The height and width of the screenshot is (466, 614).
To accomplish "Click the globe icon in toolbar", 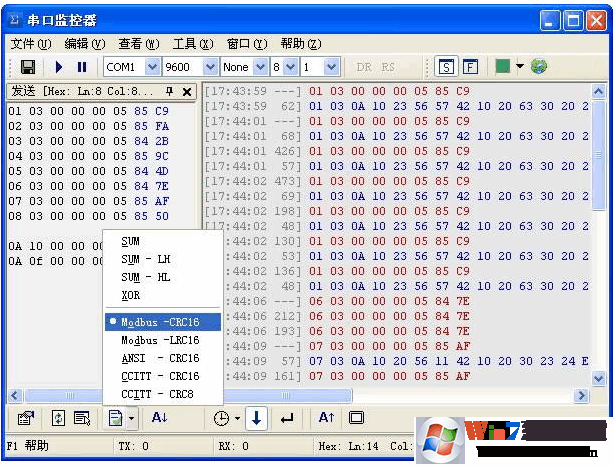I will pyautogui.click(x=539, y=66).
